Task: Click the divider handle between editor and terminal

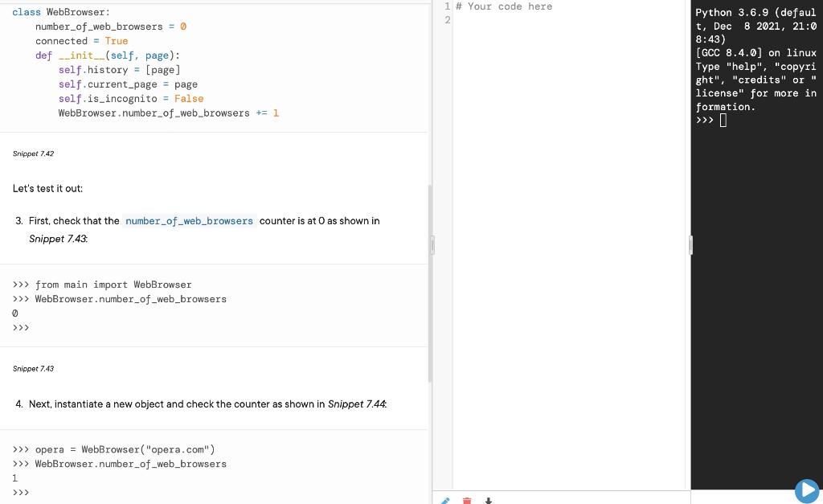Action: pos(691,244)
